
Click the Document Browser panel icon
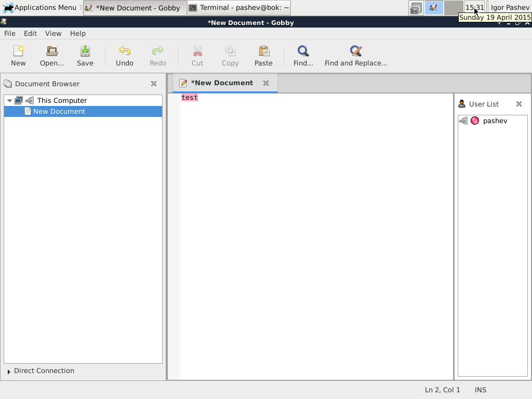pos(8,84)
